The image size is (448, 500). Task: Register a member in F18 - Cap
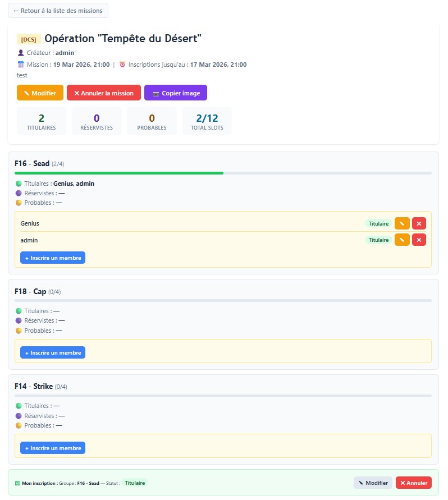[x=53, y=352]
